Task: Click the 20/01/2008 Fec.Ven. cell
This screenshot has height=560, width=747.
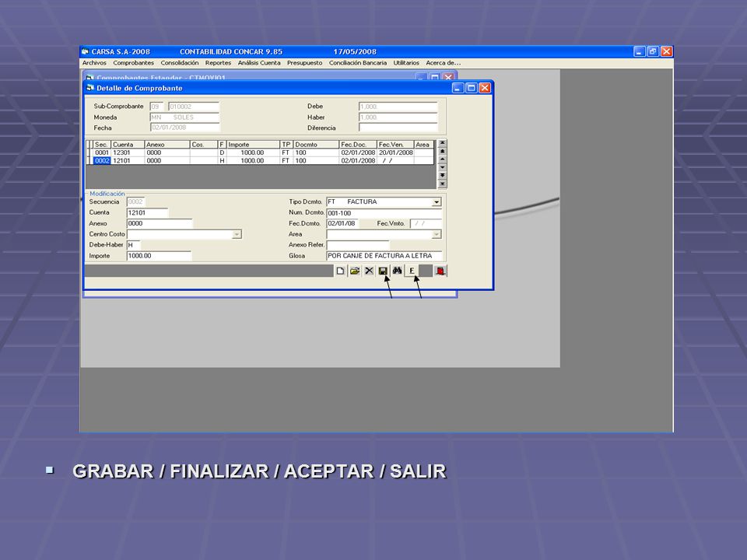Action: click(x=395, y=153)
